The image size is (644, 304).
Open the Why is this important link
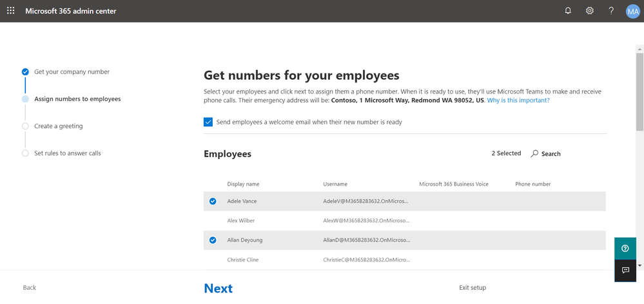(x=518, y=100)
